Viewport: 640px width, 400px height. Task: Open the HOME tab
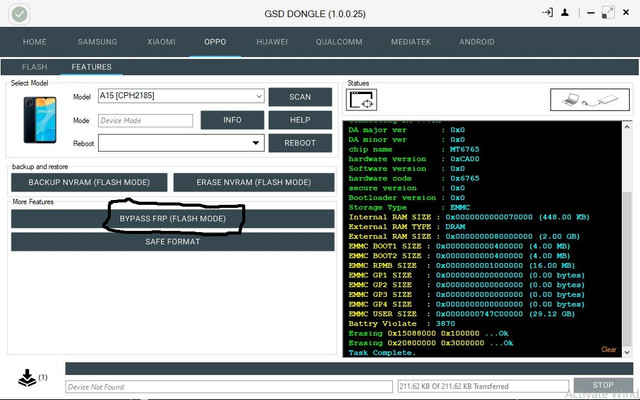click(34, 42)
